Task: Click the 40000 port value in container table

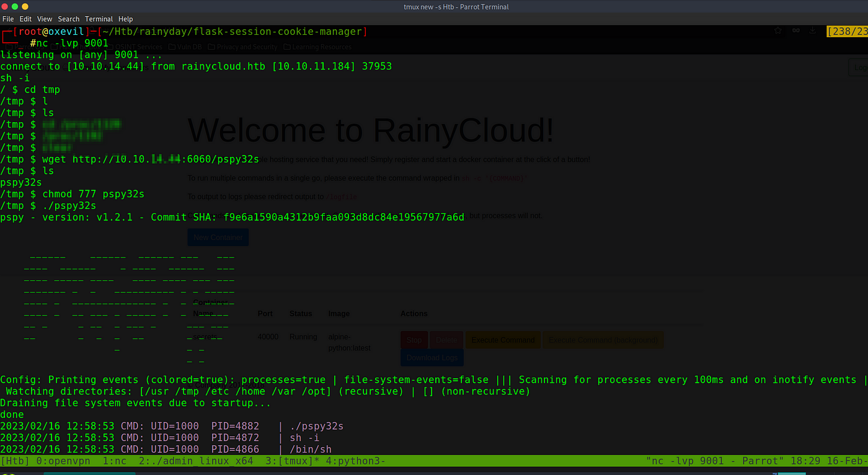Action: (268, 337)
